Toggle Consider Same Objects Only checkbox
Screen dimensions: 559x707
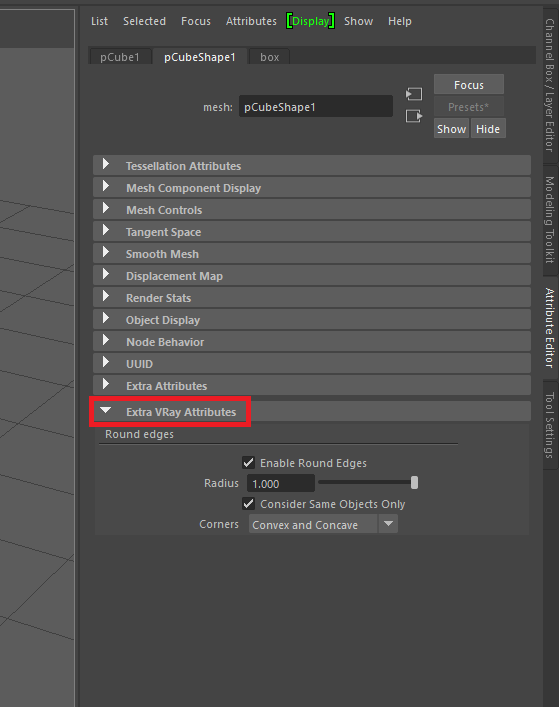(x=248, y=504)
